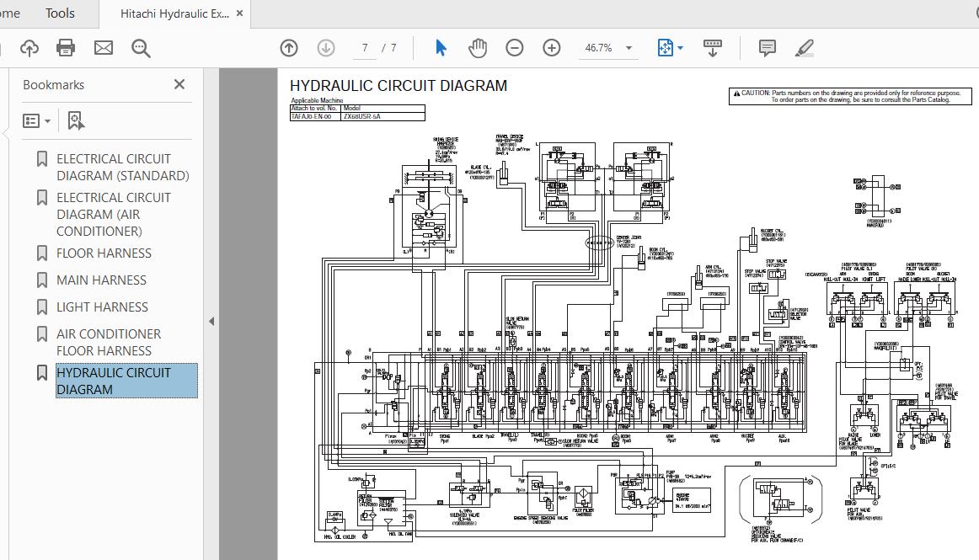979x560 pixels.
Task: Select the hand pan tool
Action: [x=478, y=48]
